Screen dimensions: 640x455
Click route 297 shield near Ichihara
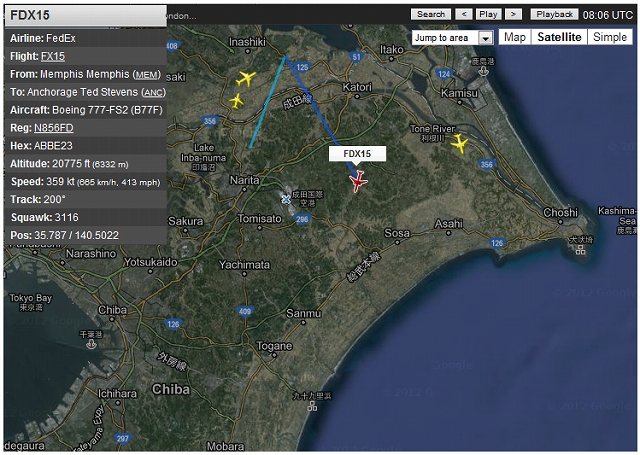(x=122, y=438)
